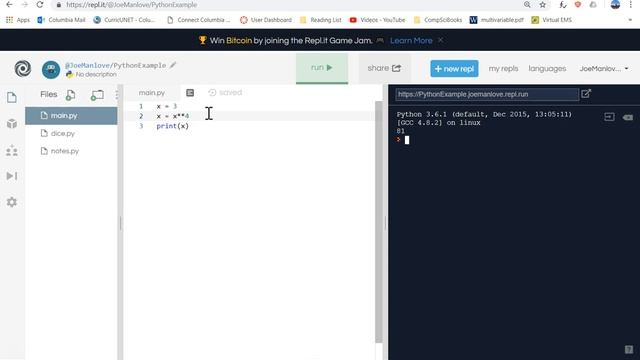Open the help question mark icon
Screen dimensions: 640x360
pyautogui.click(x=629, y=349)
